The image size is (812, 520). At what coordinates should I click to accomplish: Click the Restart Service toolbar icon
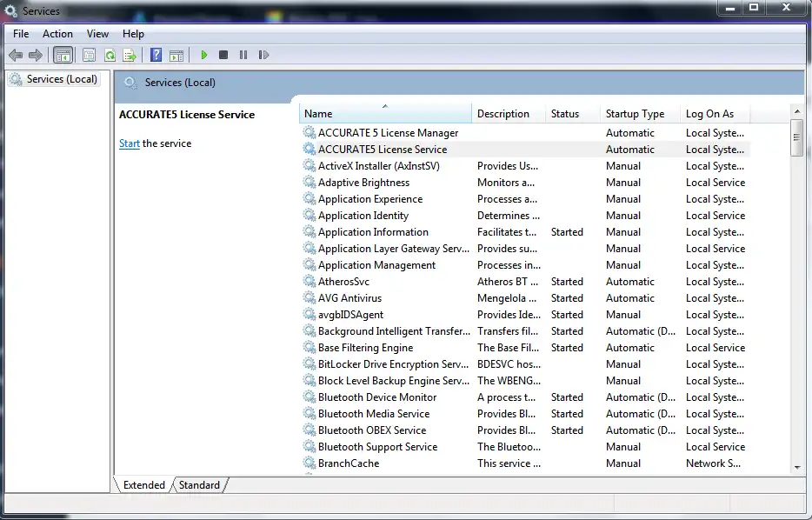263,55
